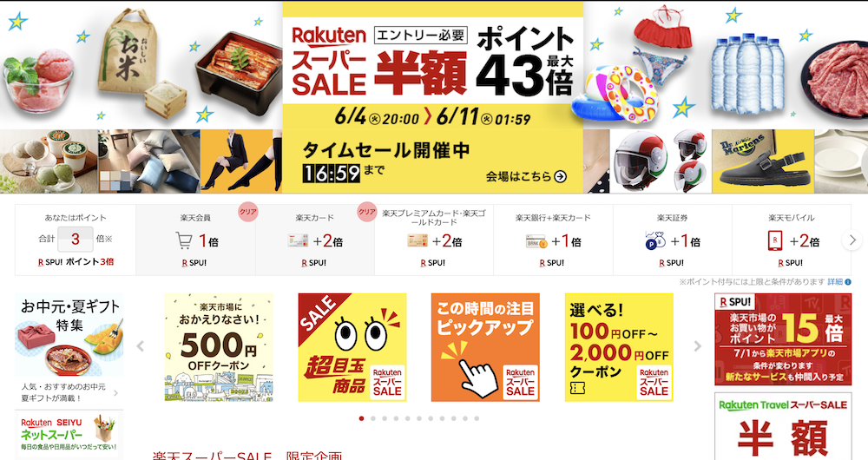Click the shopping cart icon under 楽天会員
This screenshot has width=868, height=460.
click(183, 240)
